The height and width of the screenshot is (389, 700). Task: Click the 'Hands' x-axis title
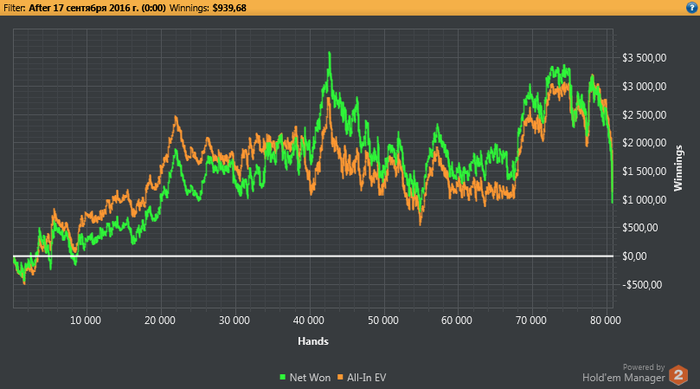313,341
